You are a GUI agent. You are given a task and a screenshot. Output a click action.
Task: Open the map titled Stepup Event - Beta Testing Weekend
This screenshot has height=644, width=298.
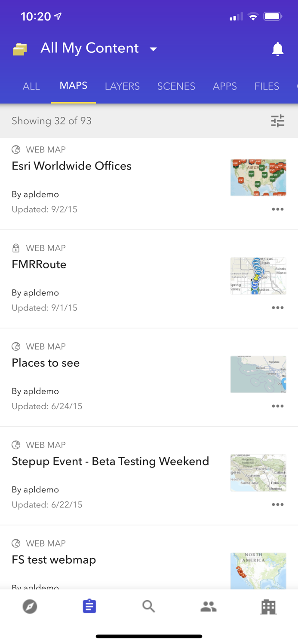coord(110,461)
